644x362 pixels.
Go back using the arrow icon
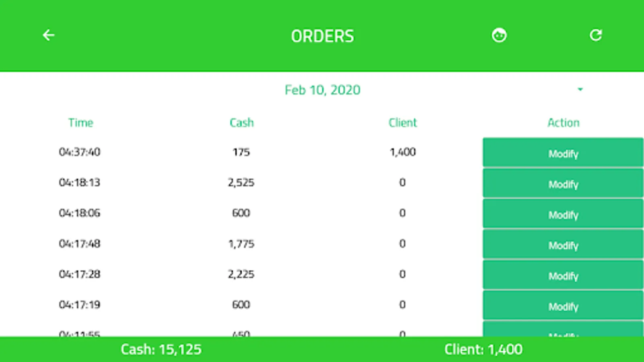(x=49, y=35)
